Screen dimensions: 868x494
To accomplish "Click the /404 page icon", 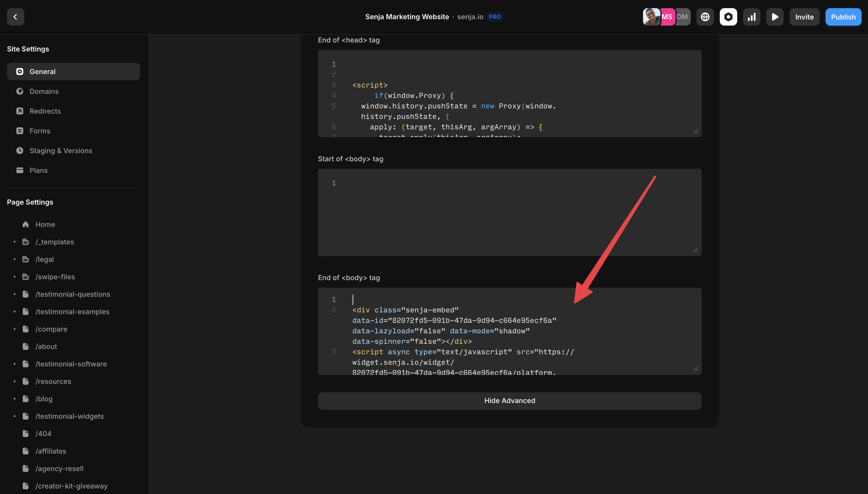I will (26, 434).
